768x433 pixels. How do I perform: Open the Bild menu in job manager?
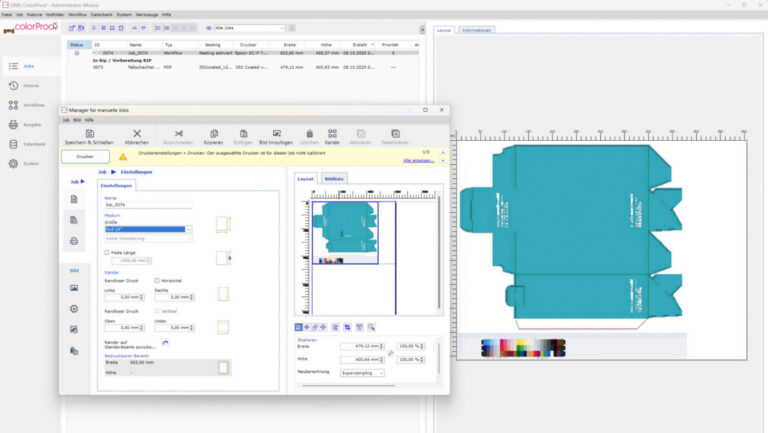tap(77, 120)
